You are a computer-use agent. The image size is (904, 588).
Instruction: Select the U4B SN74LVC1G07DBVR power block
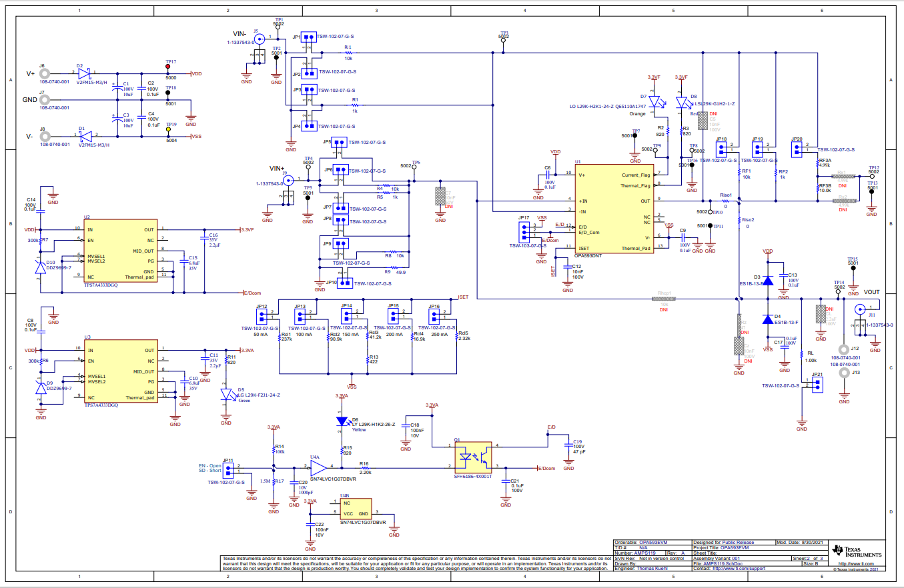356,509
